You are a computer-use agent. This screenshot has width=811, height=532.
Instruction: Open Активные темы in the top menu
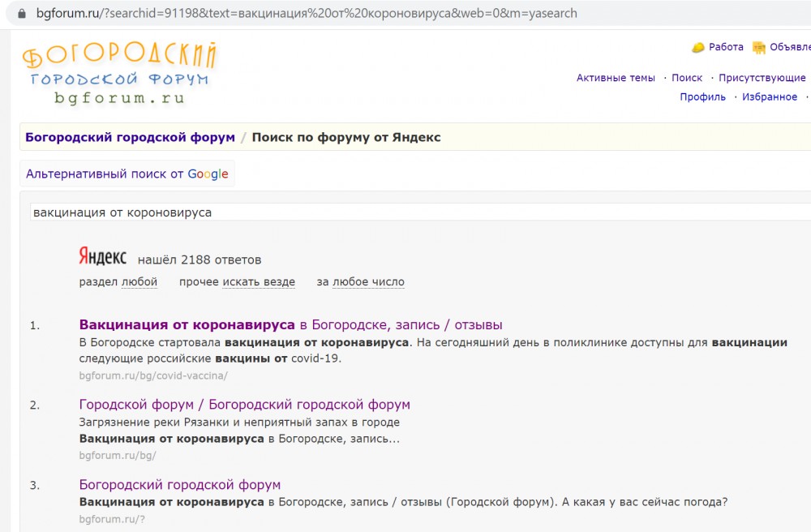tap(616, 78)
